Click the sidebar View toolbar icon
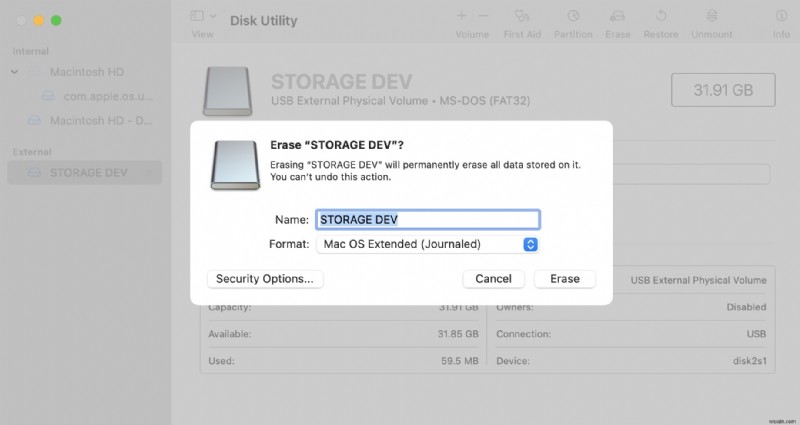 pos(197,16)
